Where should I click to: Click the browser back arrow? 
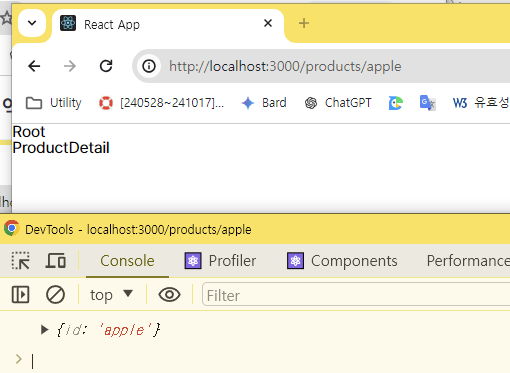click(x=34, y=66)
